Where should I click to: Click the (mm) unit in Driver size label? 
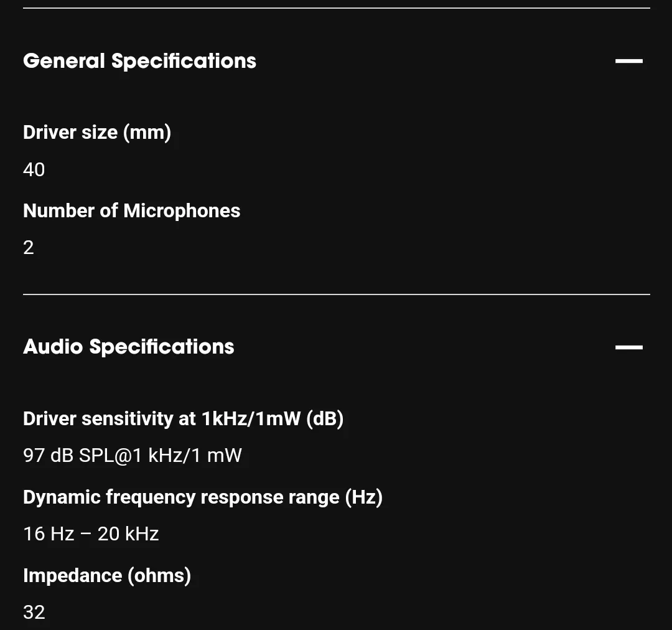pyautogui.click(x=147, y=133)
